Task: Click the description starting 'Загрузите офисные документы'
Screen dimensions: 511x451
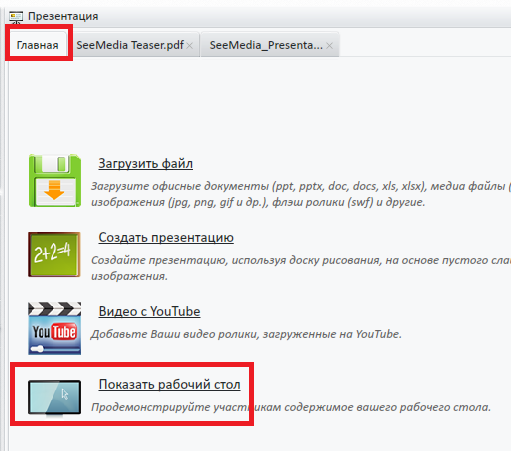Action: click(301, 194)
